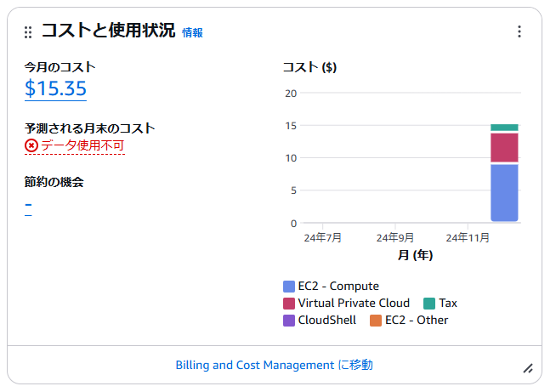Click the 24年11月 axis label
Screen dimensions: 556x392
click(468, 238)
